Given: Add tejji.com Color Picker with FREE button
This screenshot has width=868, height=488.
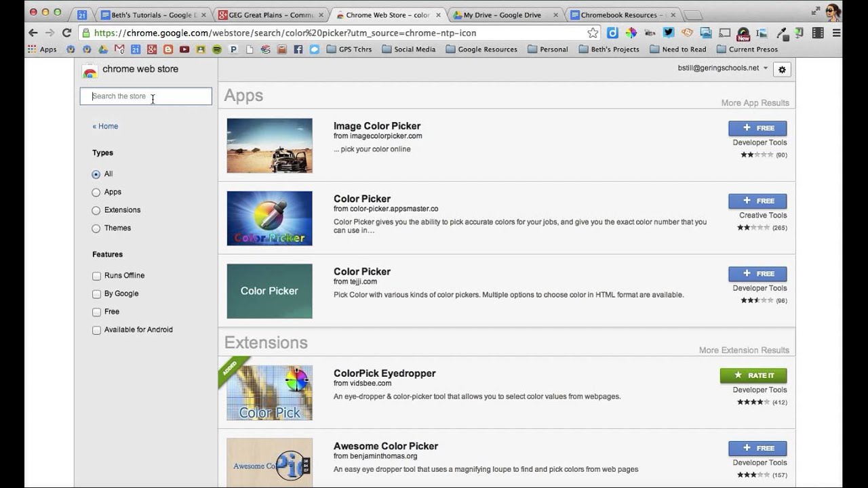Looking at the screenshot, I should click(x=757, y=274).
